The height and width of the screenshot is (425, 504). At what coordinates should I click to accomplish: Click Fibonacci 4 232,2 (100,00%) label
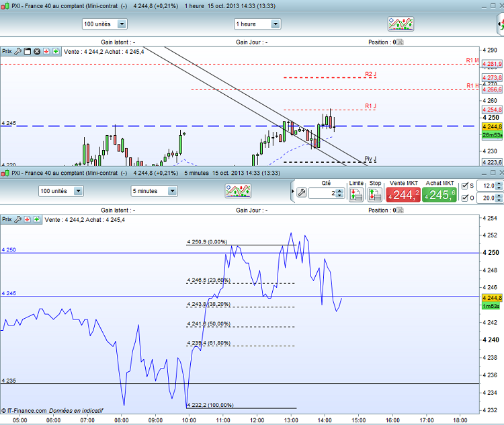click(x=210, y=405)
